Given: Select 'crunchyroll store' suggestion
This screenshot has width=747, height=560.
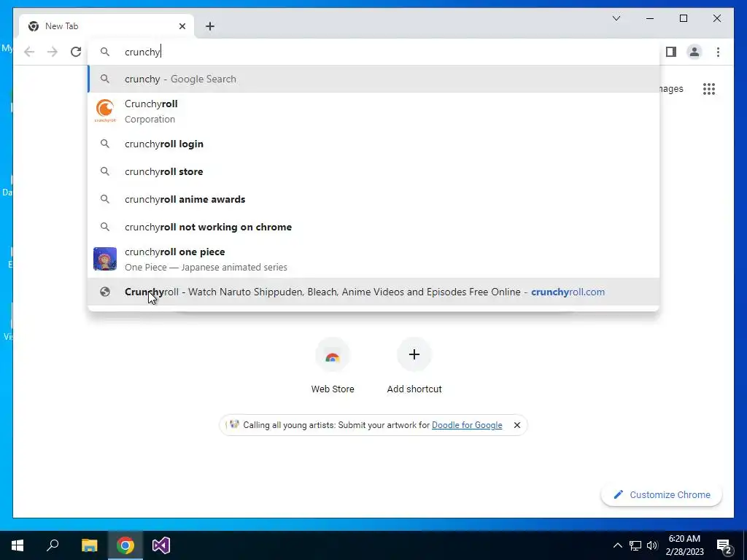Looking at the screenshot, I should click(x=374, y=171).
